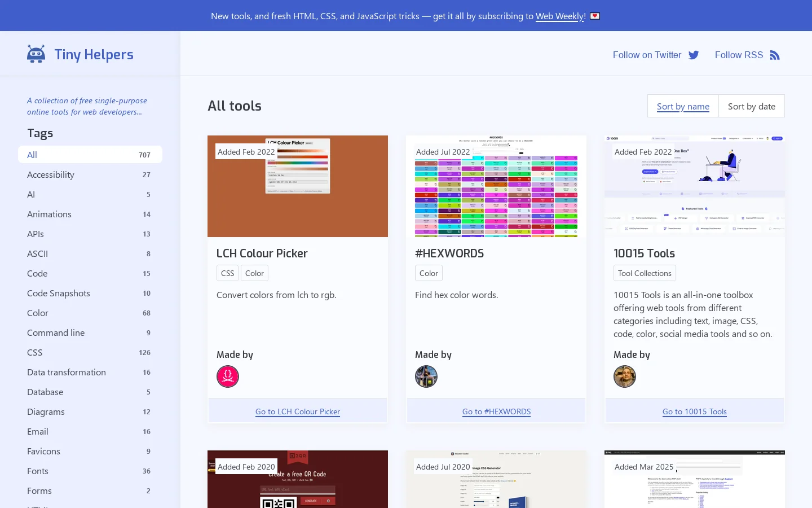Filter by the Accessibility tag

90,174
